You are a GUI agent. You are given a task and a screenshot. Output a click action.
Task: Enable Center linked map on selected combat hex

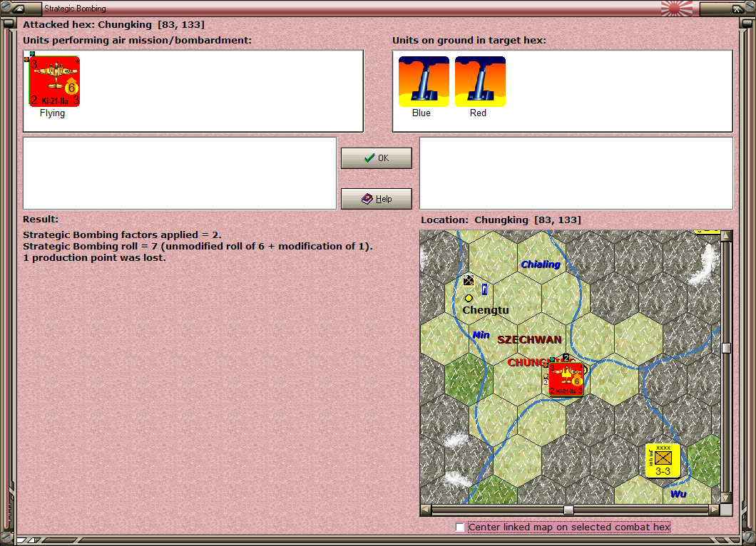[460, 527]
